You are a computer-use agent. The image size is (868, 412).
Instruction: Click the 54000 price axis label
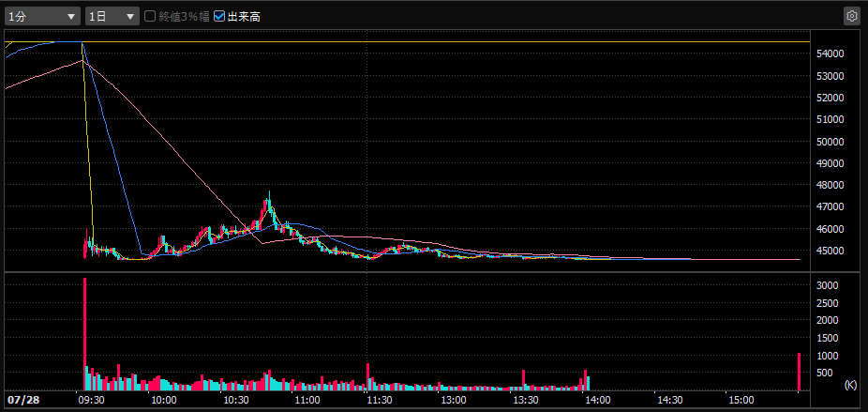pyautogui.click(x=831, y=53)
